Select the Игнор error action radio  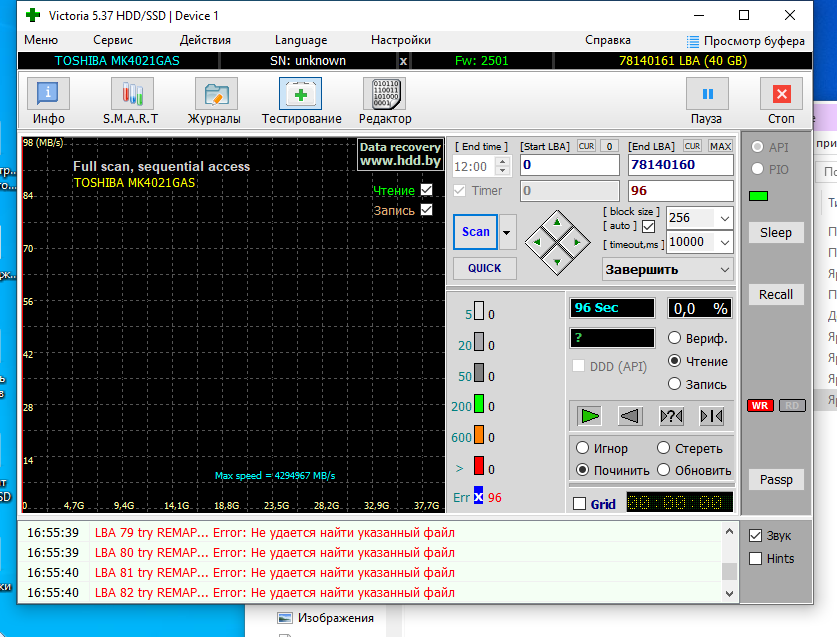(582, 448)
